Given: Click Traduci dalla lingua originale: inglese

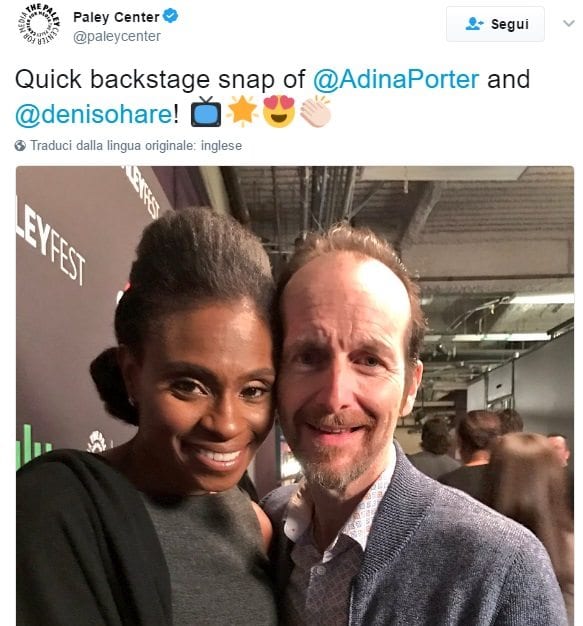Looking at the screenshot, I should 136,146.
